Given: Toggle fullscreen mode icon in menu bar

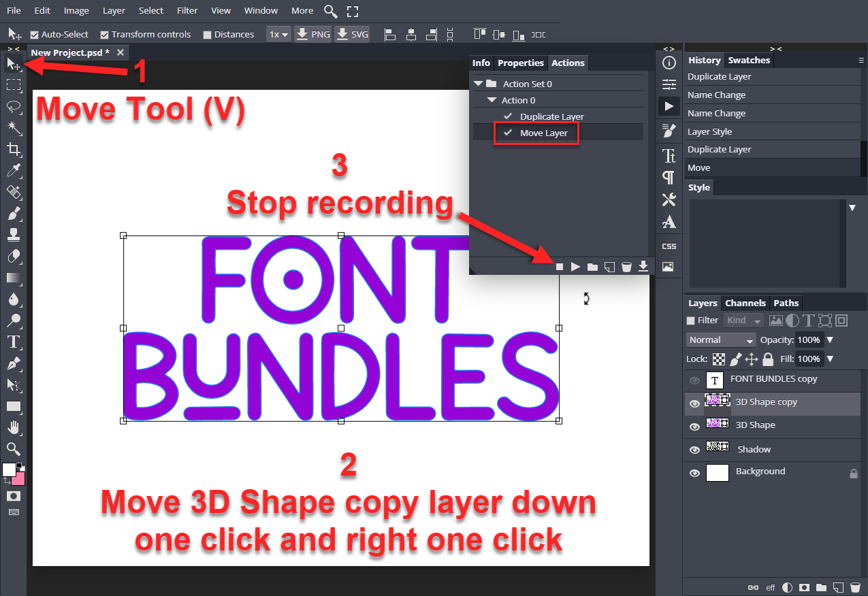Looking at the screenshot, I should click(x=352, y=11).
